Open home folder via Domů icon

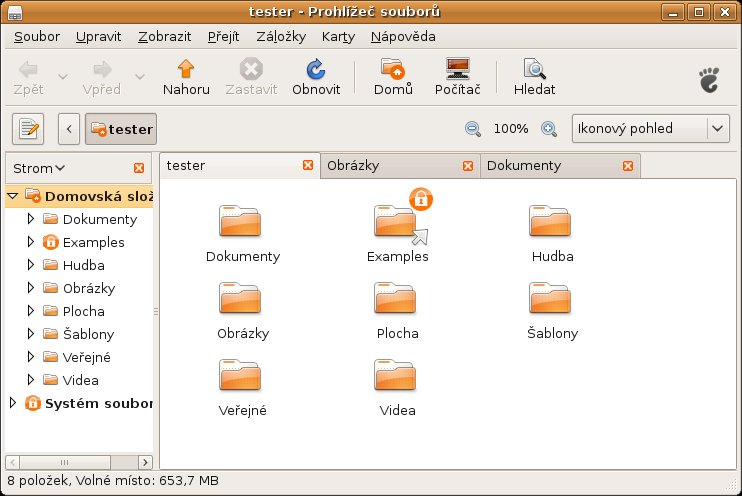(393, 69)
